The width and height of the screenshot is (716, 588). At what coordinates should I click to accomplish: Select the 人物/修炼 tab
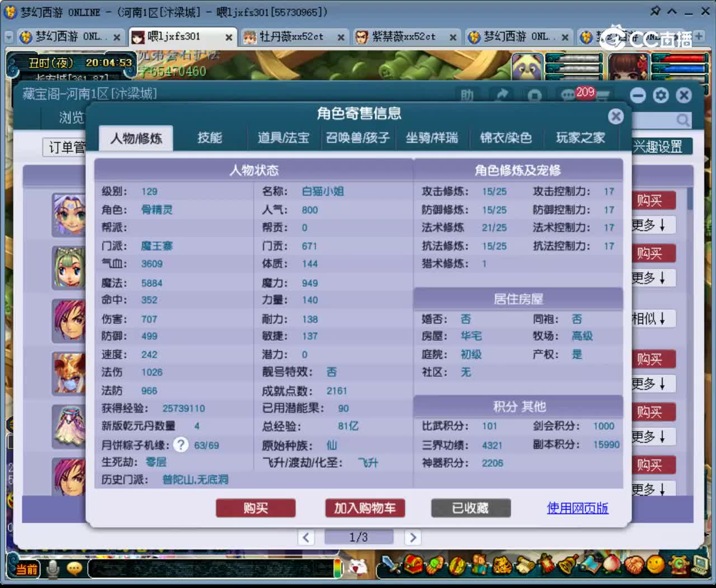point(136,138)
